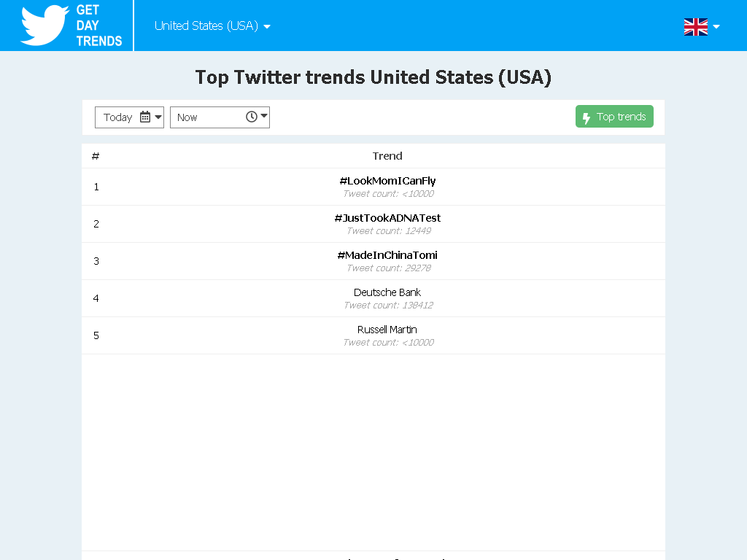747x560 pixels.
Task: Expand the language dropdown arrow beside flag
Action: pyautogui.click(x=716, y=27)
